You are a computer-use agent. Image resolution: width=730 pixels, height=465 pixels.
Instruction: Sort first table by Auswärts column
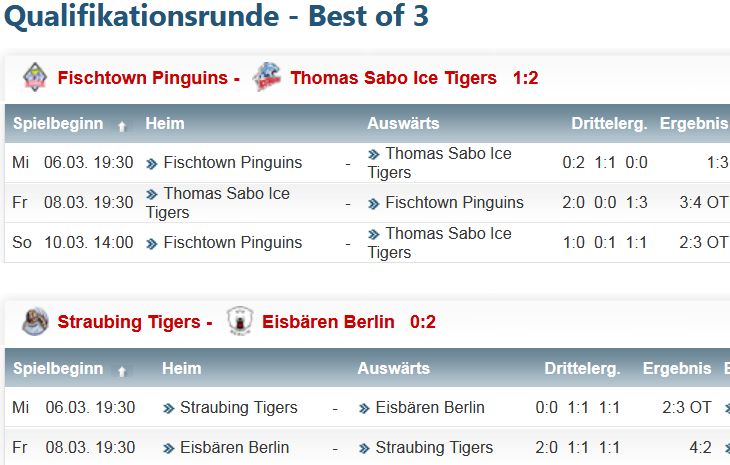[x=403, y=123]
